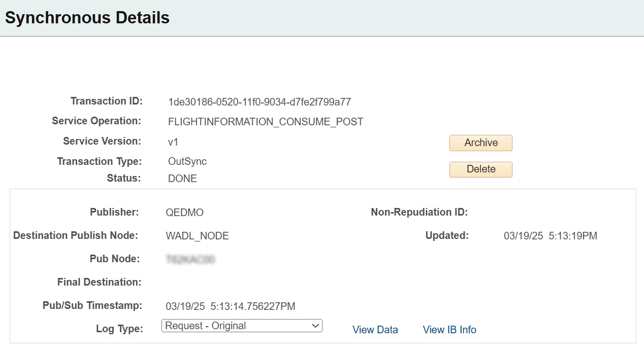This screenshot has height=351, width=644.
Task: Click the Synchronous Details page title
Action: tap(87, 17)
